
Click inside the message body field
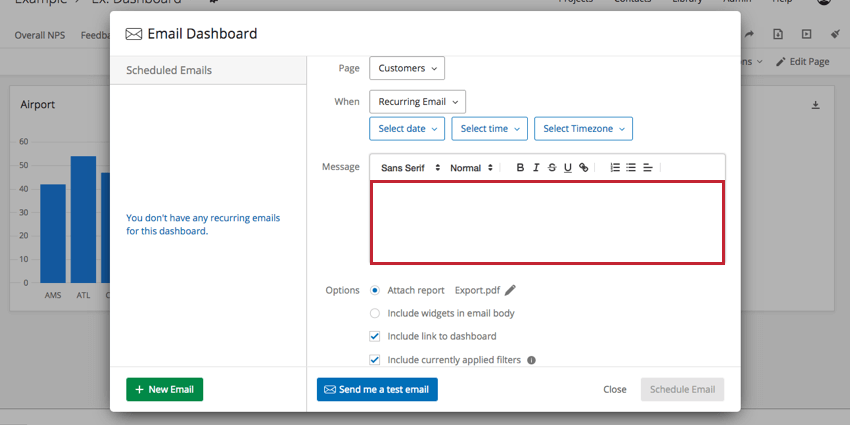click(x=548, y=223)
